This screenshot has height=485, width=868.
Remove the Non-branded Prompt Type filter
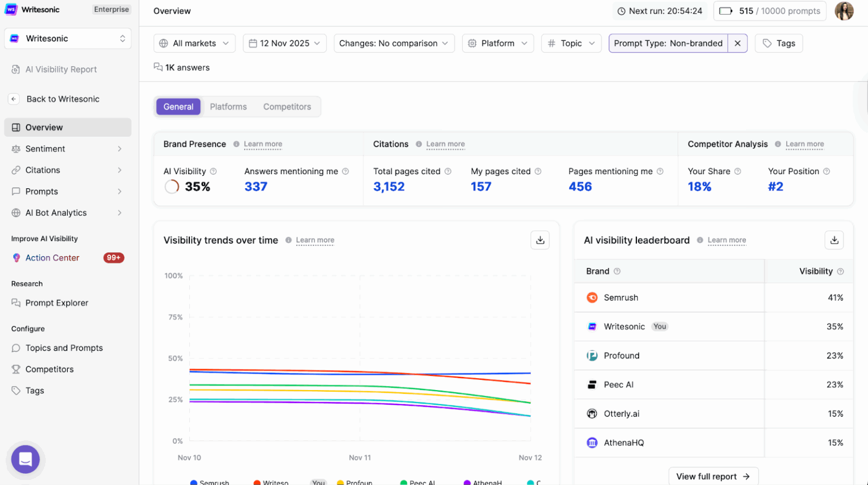point(738,43)
